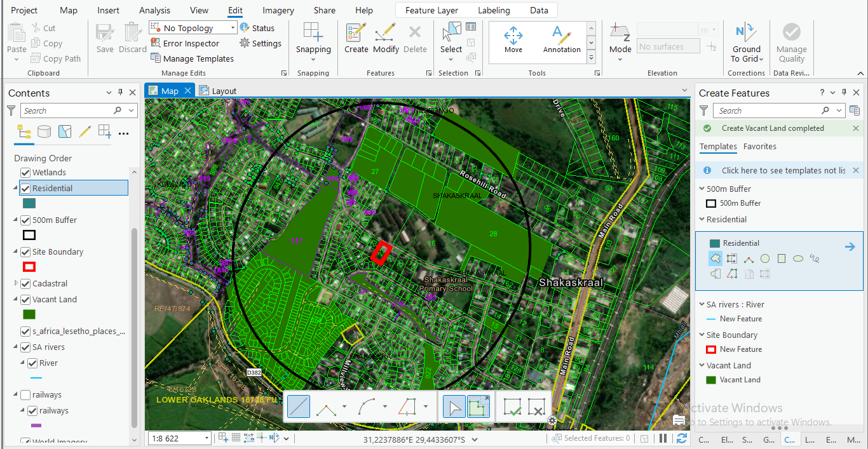Image resolution: width=868 pixels, height=449 pixels.
Task: Click the Vacant Land green symbol swatch
Action: tap(29, 314)
